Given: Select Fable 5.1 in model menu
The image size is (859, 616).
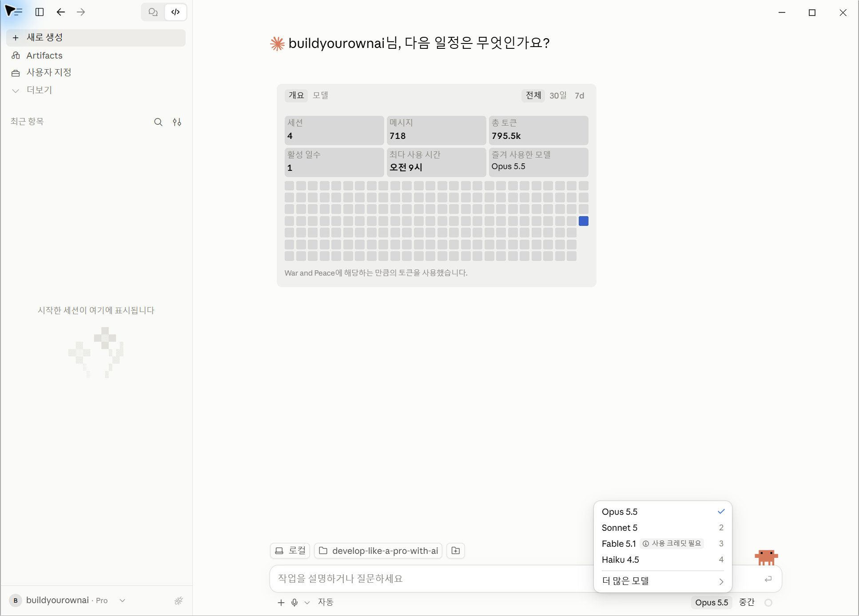Looking at the screenshot, I should pyautogui.click(x=663, y=544).
